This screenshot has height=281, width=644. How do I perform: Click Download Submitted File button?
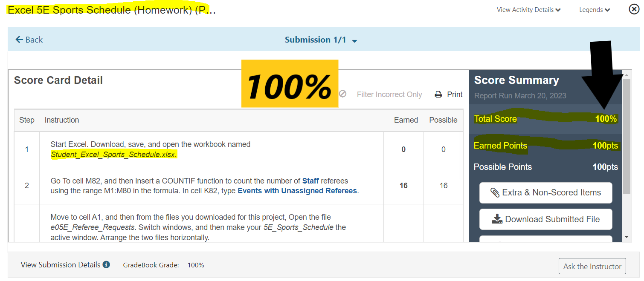click(546, 219)
